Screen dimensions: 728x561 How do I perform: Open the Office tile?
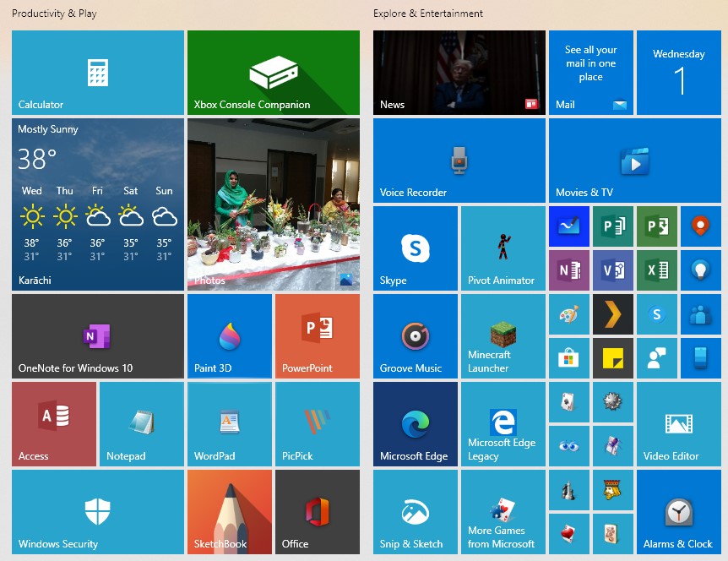[318, 512]
